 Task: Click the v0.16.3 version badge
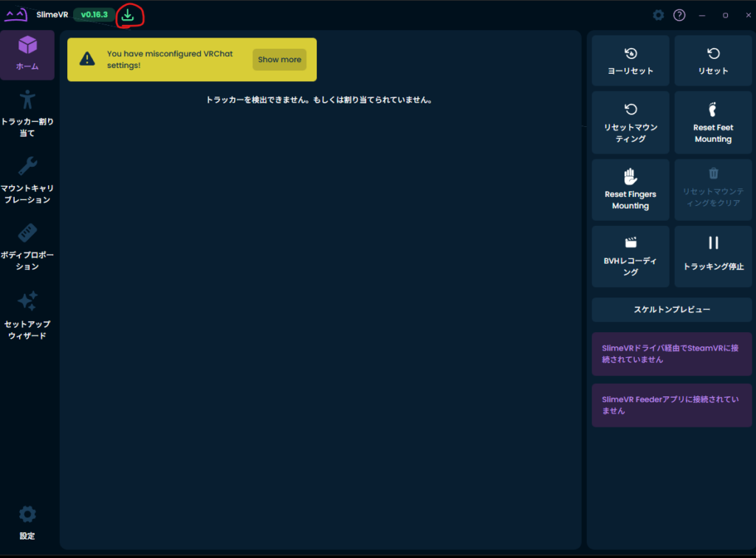point(94,15)
